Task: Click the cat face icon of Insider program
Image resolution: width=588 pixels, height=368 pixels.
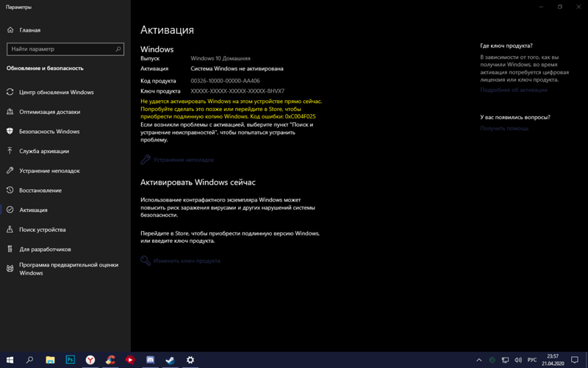Action: [10, 269]
